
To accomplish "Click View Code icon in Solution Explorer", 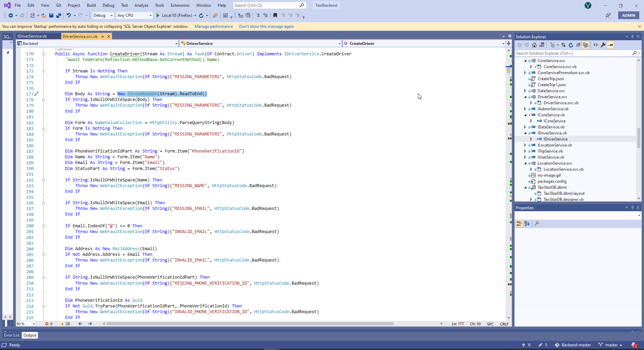I will pyautogui.click(x=596, y=45).
